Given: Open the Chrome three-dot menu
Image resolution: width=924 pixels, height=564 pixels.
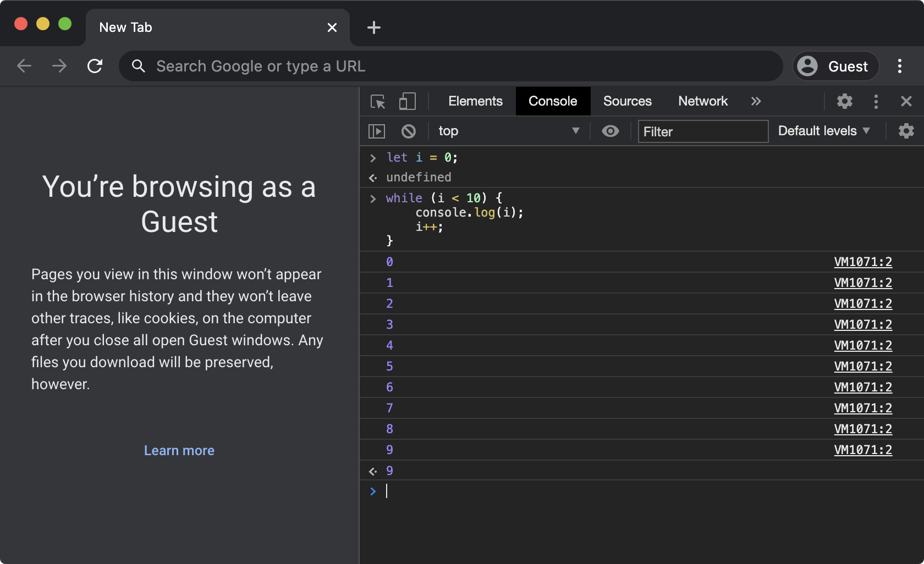Looking at the screenshot, I should [x=900, y=67].
